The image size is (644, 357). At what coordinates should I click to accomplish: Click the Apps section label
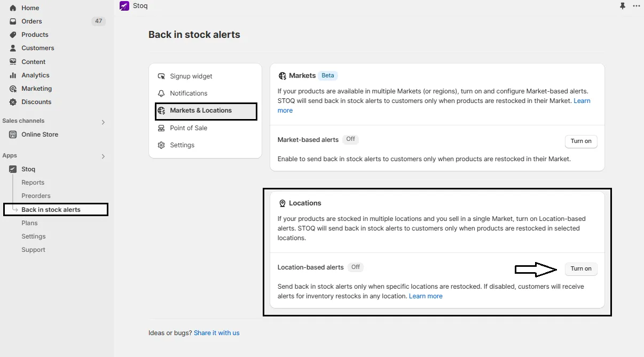coord(10,156)
